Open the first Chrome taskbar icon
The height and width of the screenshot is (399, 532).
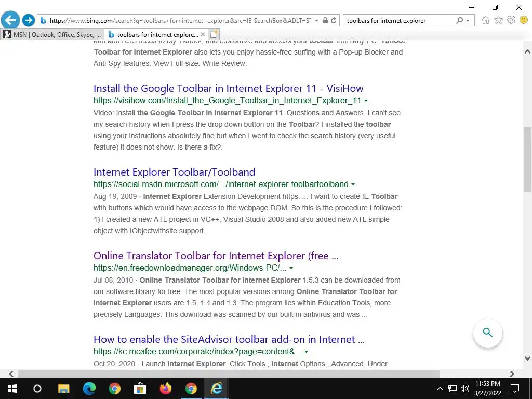point(115,389)
